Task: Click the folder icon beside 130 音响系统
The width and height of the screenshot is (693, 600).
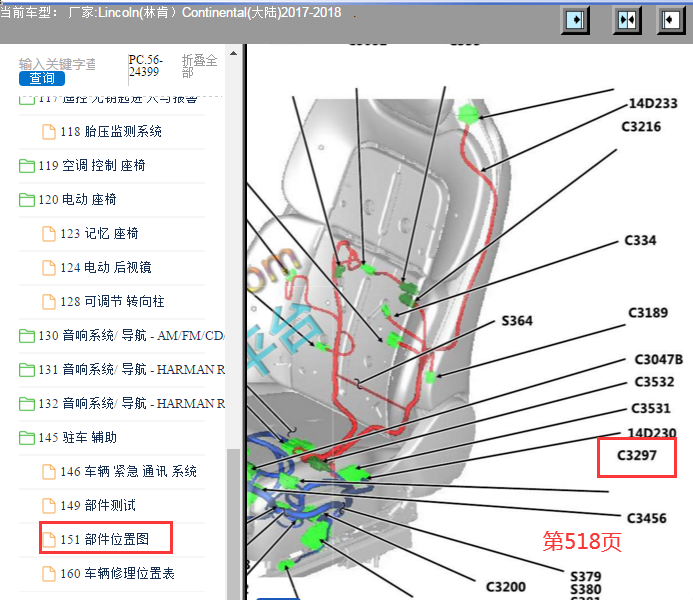Action: click(x=27, y=336)
